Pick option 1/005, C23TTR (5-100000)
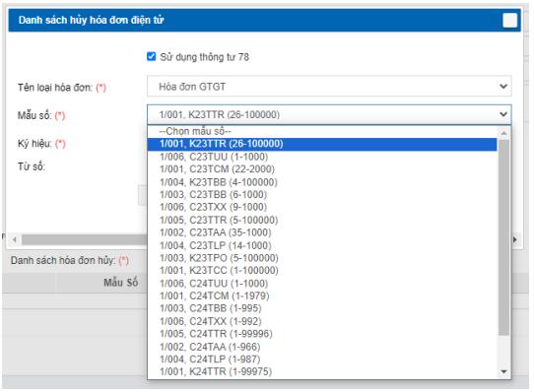Viewport: 534px width, 392px height. pos(322,220)
